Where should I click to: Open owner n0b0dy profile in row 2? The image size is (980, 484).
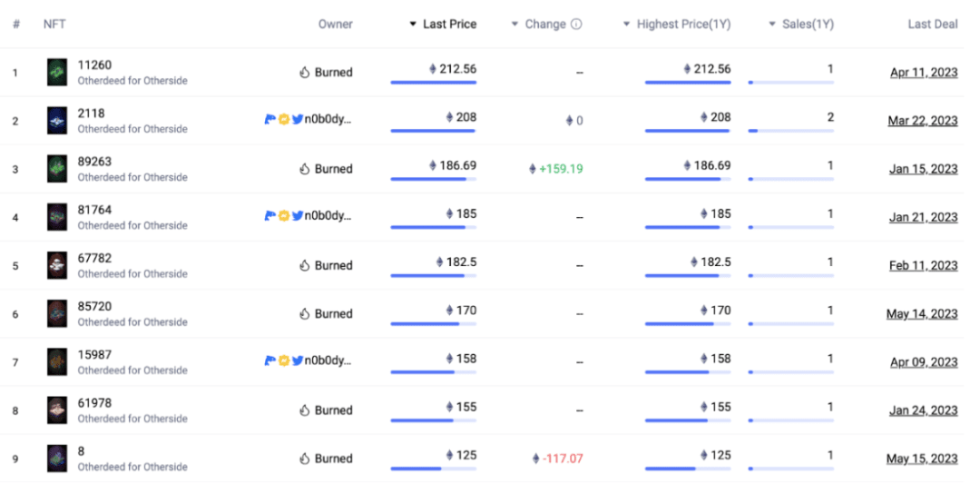[328, 120]
